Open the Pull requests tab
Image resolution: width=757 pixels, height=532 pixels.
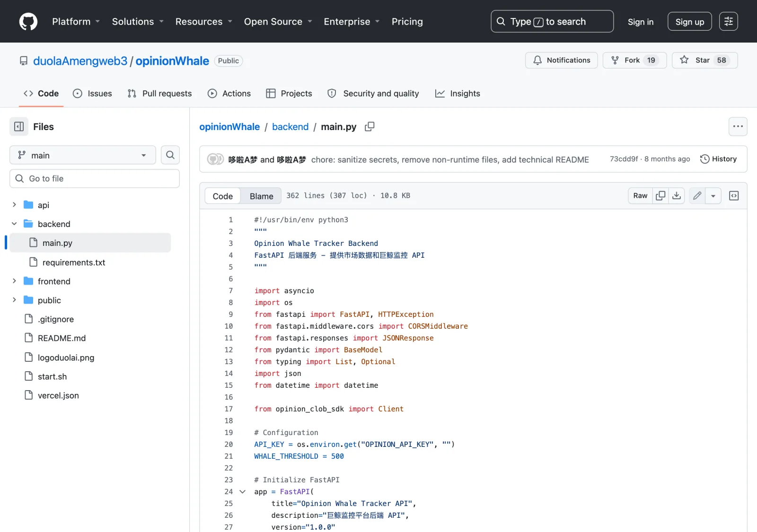click(159, 93)
